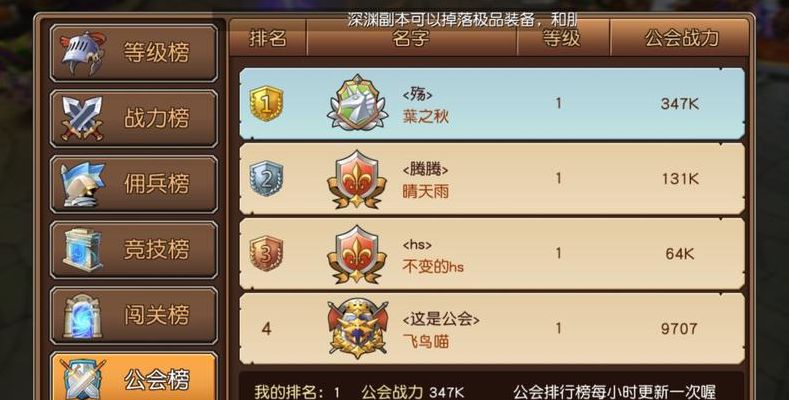This screenshot has width=789, height=400.
Task: Click the knight helmet icon beside 等级榜
Action: click(82, 53)
